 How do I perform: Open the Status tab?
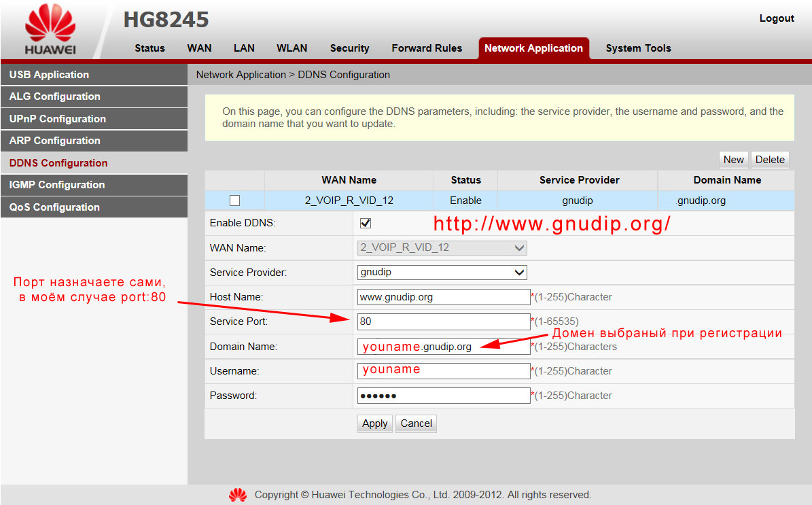(x=149, y=48)
